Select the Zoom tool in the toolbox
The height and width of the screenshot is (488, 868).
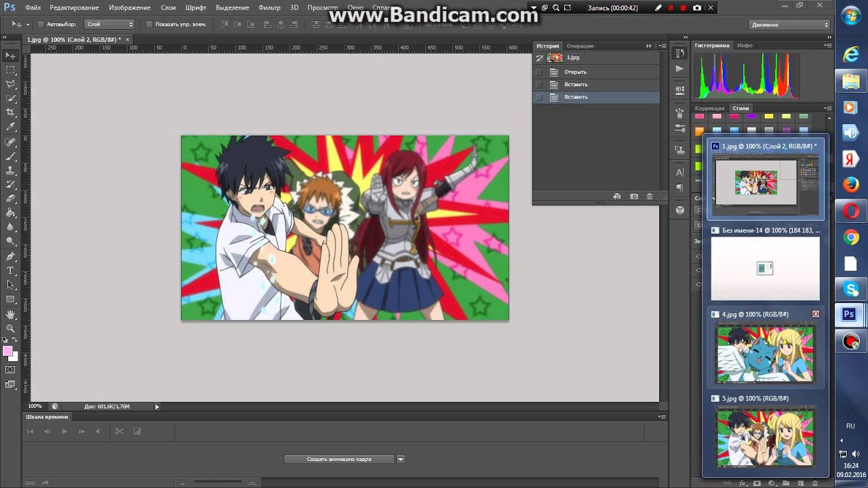pos(10,329)
